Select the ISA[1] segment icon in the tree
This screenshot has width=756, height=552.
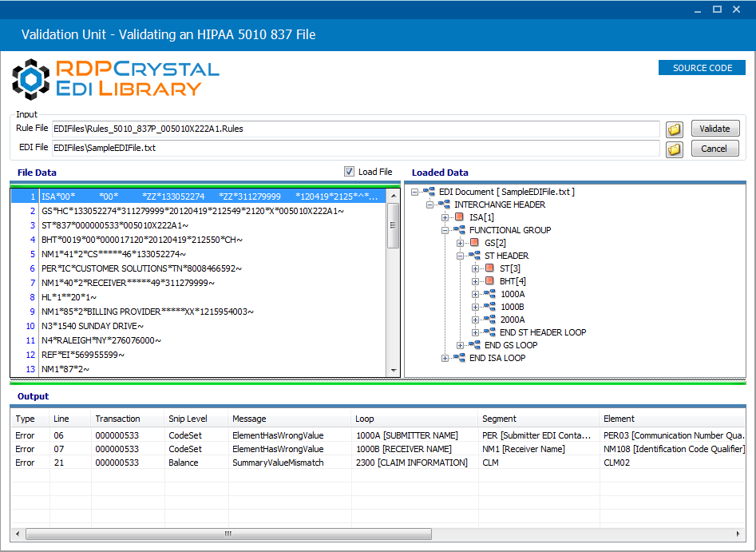pyautogui.click(x=459, y=217)
